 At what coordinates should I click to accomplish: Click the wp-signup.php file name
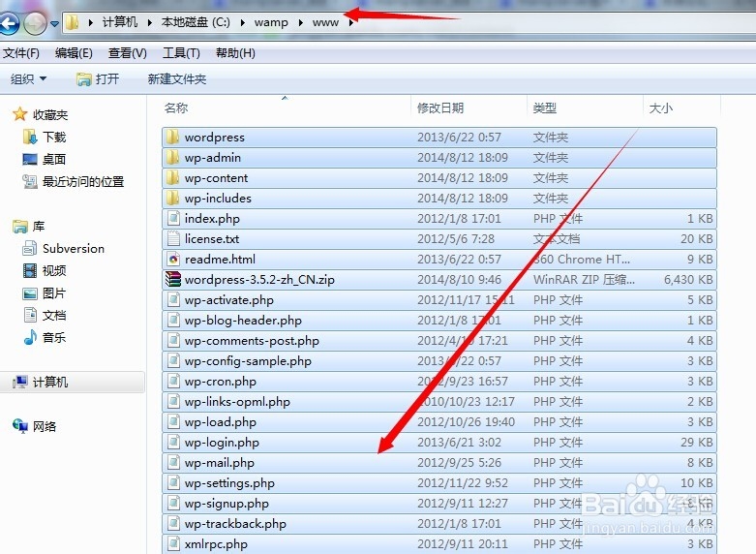point(227,504)
